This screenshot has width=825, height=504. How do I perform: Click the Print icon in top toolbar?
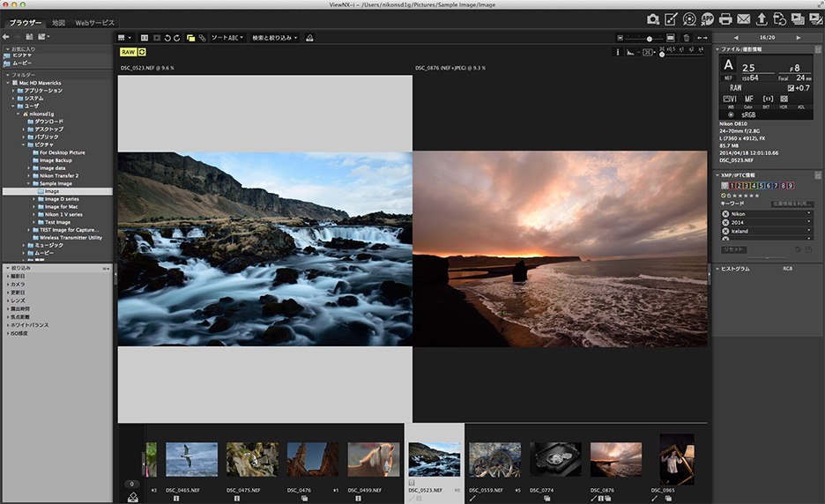pos(725,19)
